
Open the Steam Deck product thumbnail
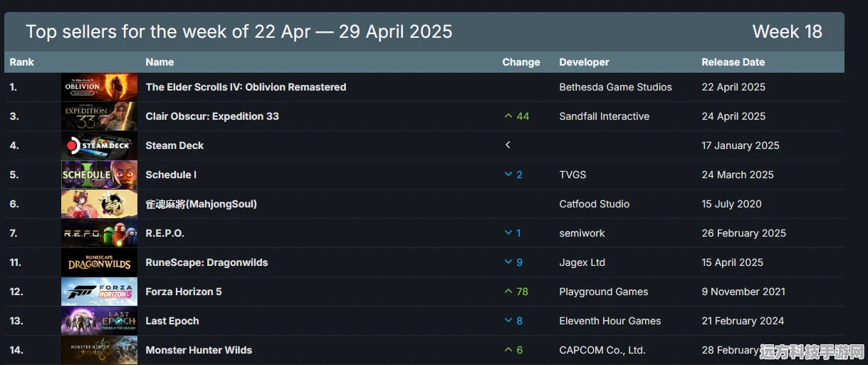tap(99, 145)
